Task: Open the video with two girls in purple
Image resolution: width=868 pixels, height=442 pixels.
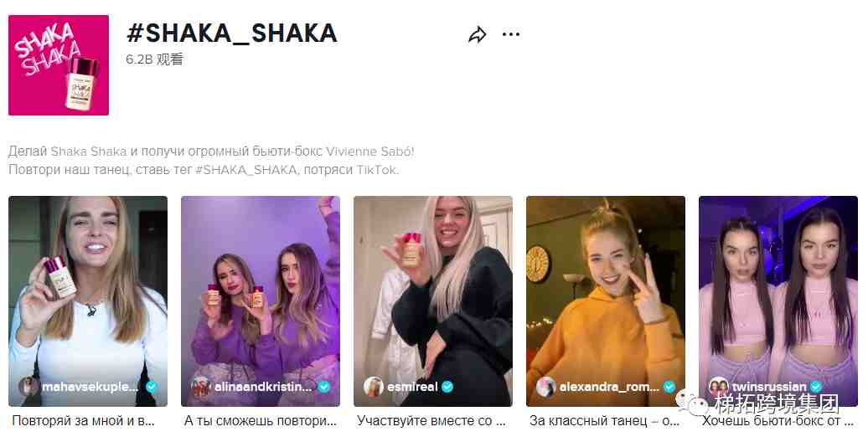Action: 261,301
